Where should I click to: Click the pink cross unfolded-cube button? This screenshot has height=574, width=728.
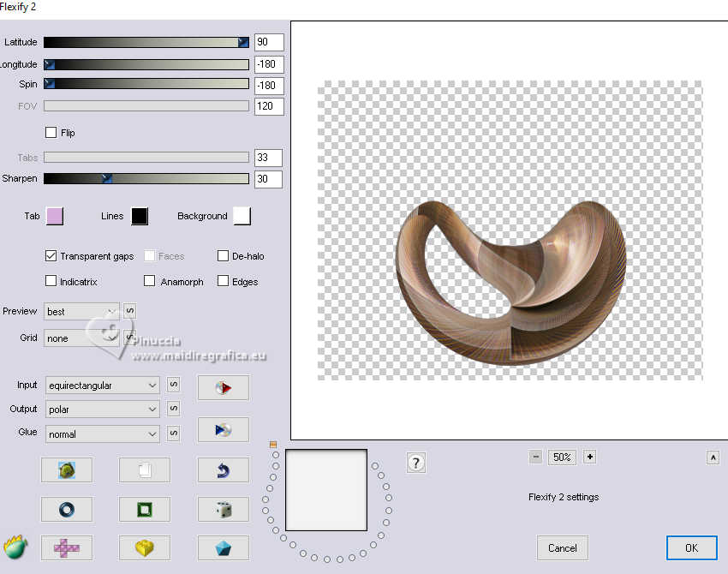(67, 548)
